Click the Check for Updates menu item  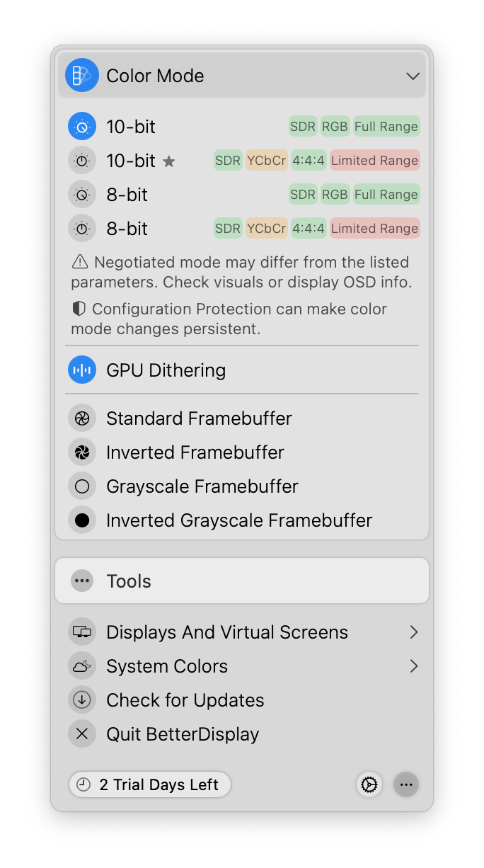185,700
